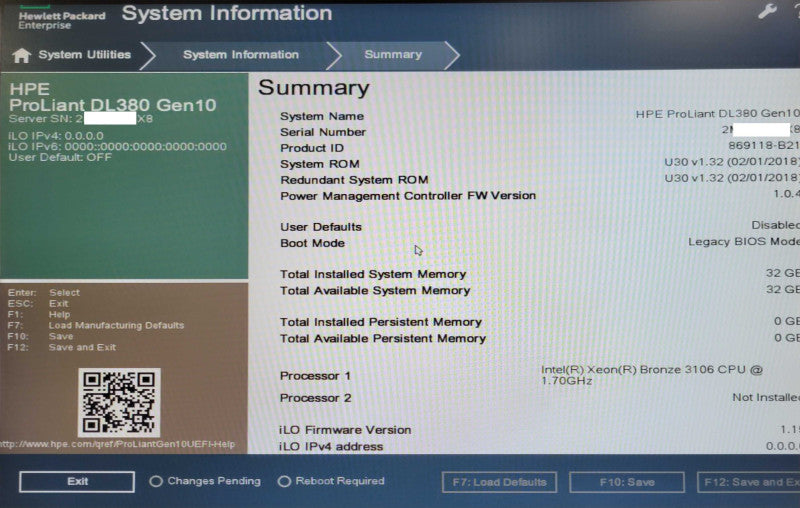Select the Product ID row
The width and height of the screenshot is (800, 508).
point(539,147)
